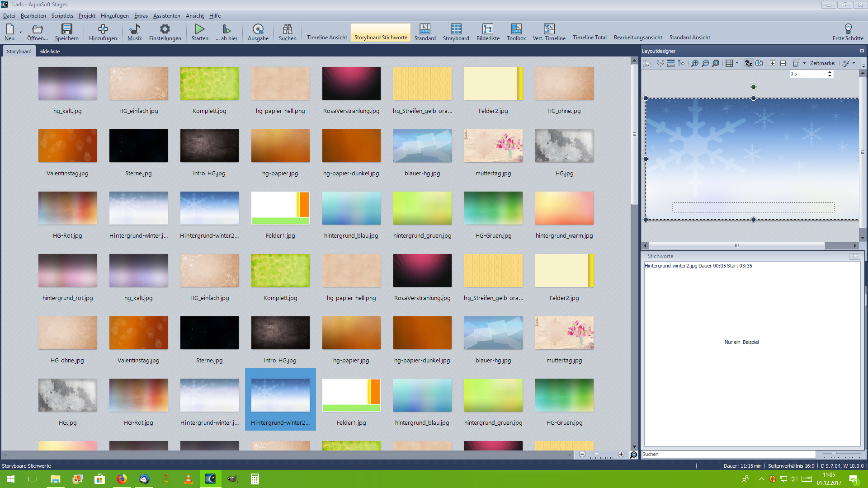The height and width of the screenshot is (488, 868).
Task: Toggle the Storyboard Stichworte view
Action: 381,38
